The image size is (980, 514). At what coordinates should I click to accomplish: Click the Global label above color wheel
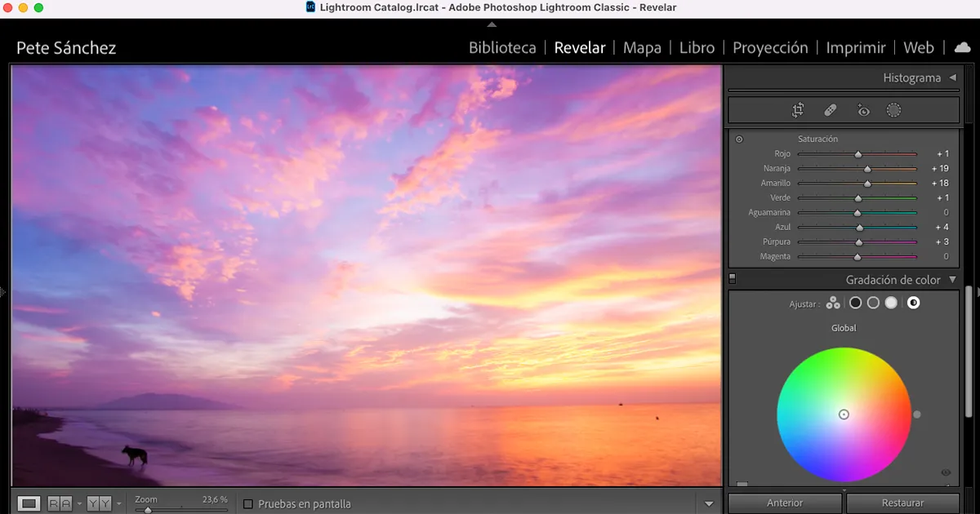(844, 328)
